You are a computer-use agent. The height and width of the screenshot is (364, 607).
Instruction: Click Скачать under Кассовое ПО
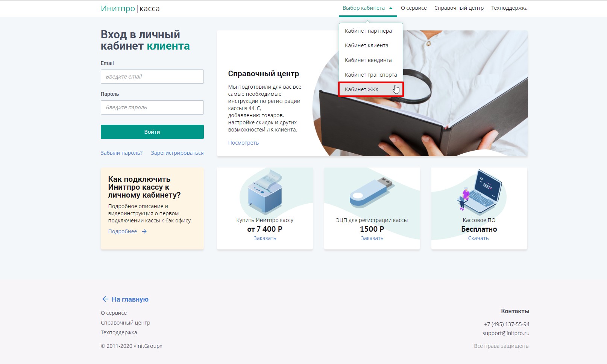[478, 238]
